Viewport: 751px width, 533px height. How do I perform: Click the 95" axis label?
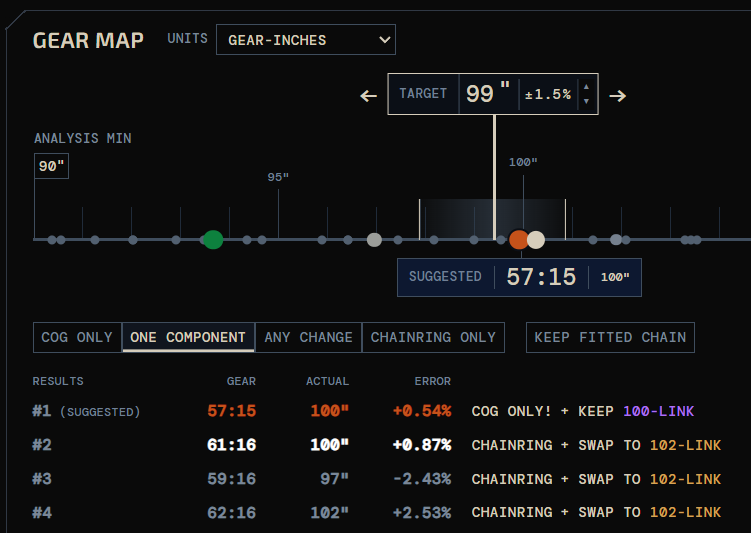278,177
